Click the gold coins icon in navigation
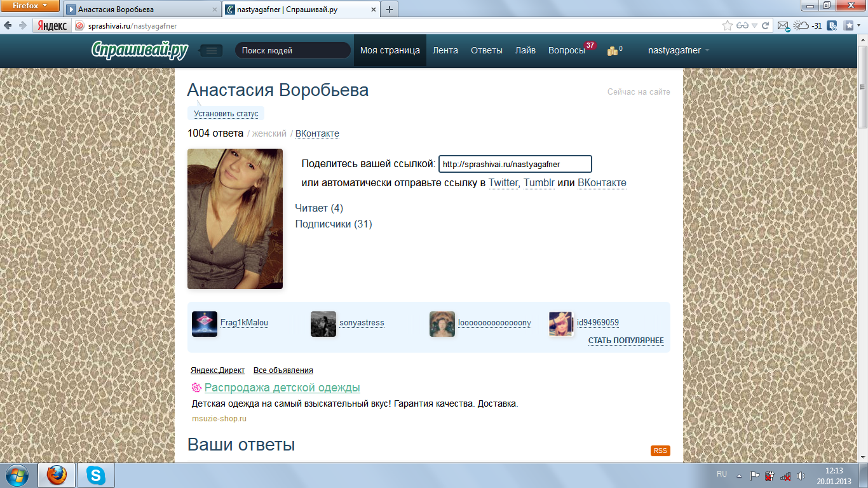This screenshot has width=868, height=488. point(613,51)
